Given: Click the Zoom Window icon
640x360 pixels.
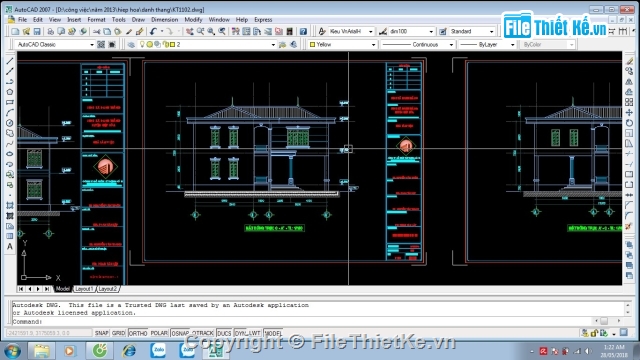Looking at the screenshot, I should point(211,31).
